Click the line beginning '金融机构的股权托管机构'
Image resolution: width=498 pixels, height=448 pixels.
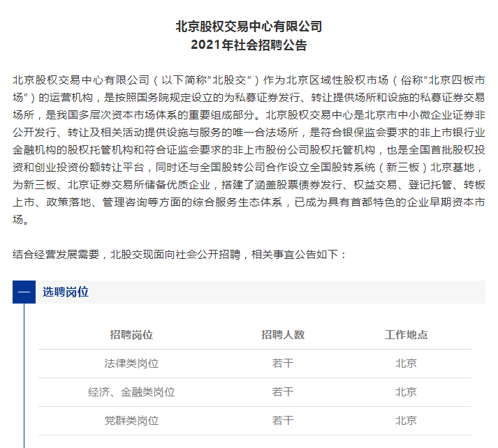[x=249, y=150]
